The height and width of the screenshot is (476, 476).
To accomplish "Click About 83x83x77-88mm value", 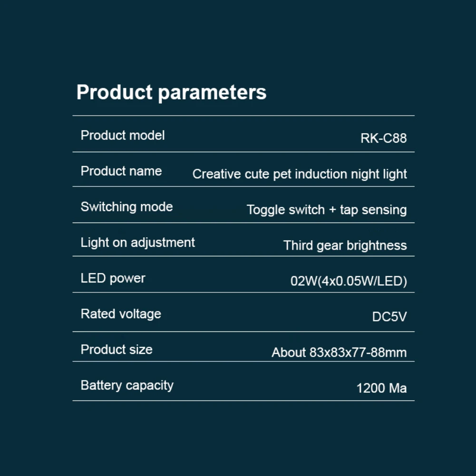I will [x=339, y=353].
